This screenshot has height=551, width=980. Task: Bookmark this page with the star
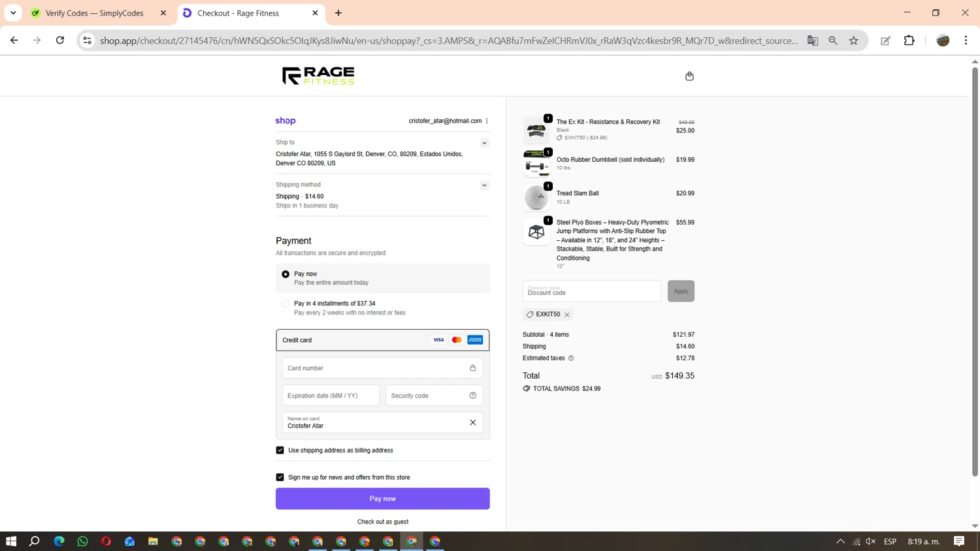[854, 40]
